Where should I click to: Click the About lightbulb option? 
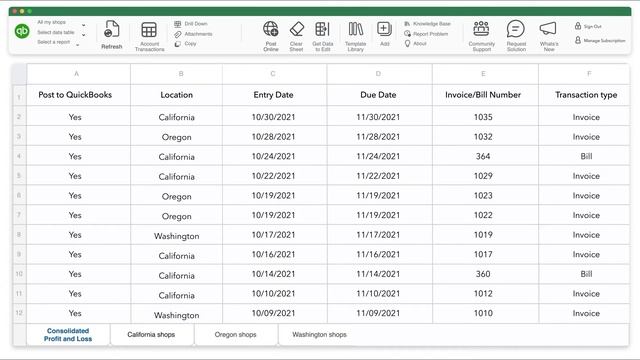coord(415,43)
